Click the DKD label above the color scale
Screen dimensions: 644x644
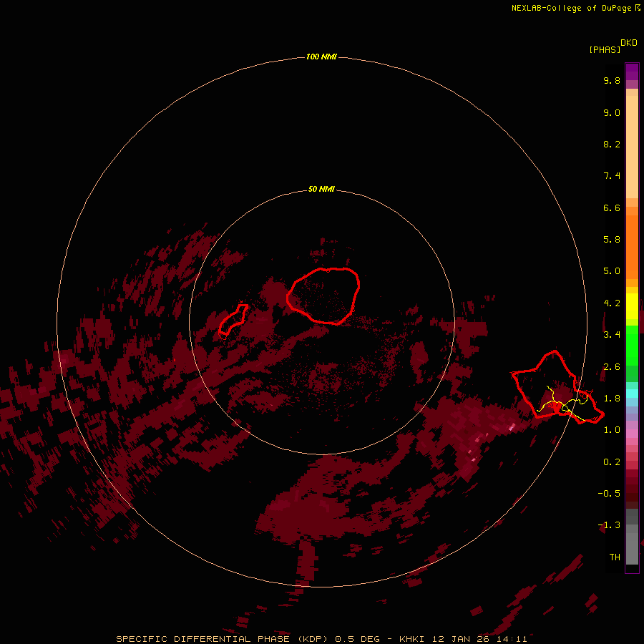point(629,43)
